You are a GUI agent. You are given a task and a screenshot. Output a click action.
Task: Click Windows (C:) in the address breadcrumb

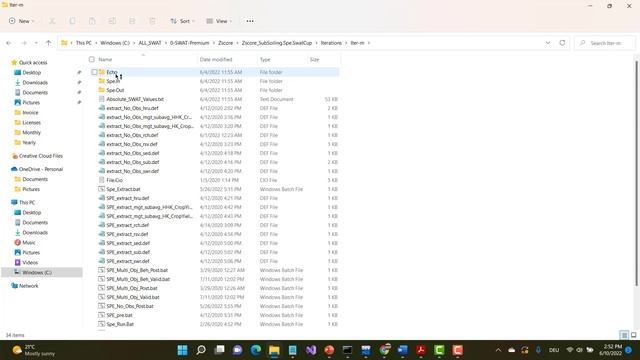[115, 43]
